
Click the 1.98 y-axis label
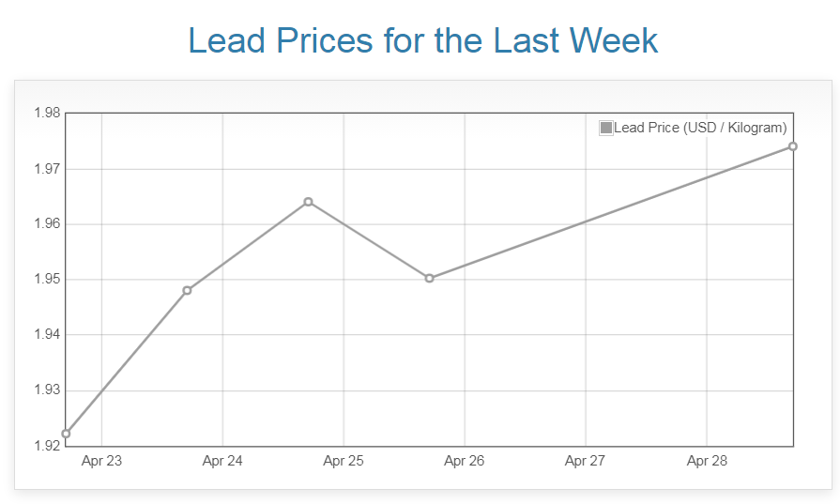[x=47, y=114]
